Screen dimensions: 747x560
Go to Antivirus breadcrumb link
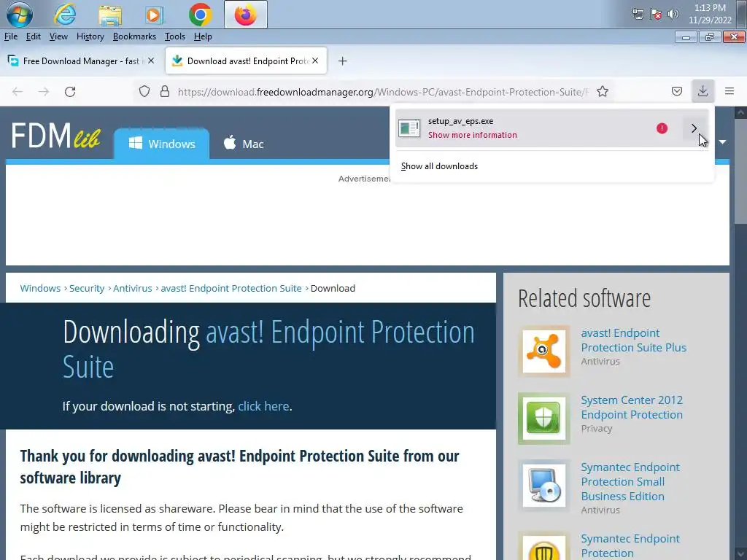133,289
